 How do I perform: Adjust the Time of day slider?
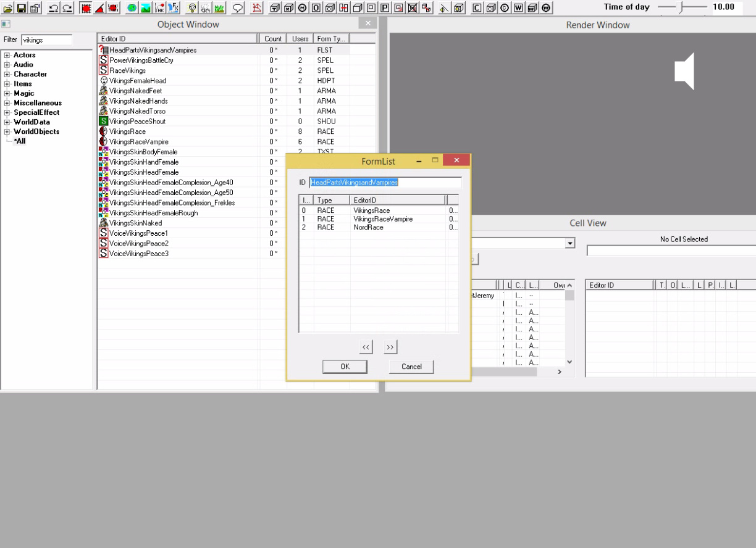(x=681, y=7)
